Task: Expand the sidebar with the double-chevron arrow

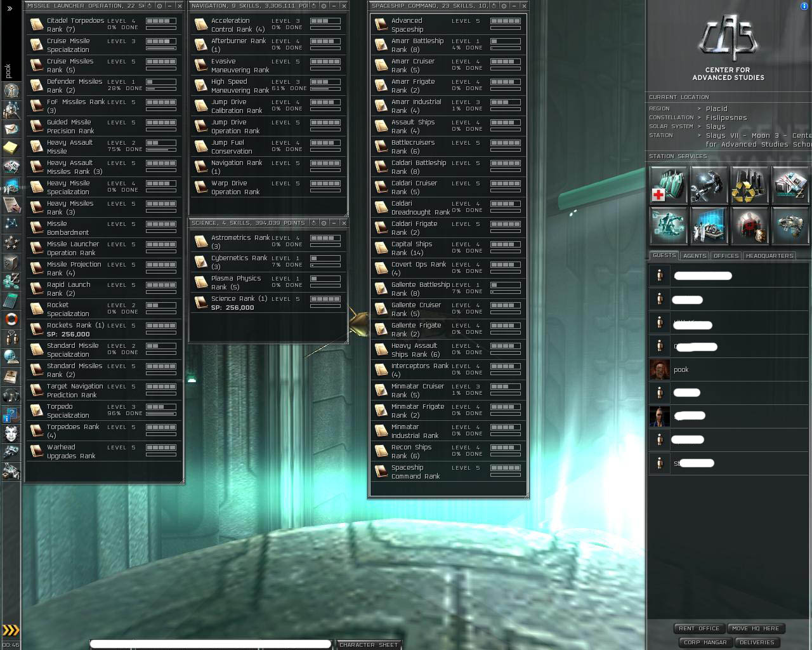Action: pos(10,8)
